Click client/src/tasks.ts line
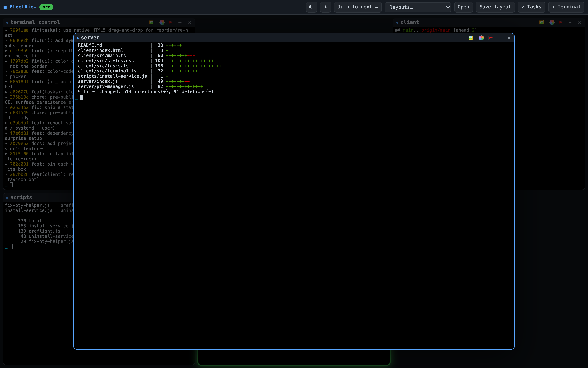 pos(167,66)
